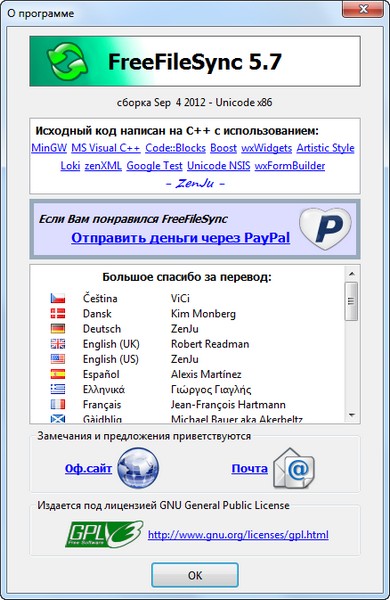Click the 'English (UK)' language entry
This screenshot has width=390, height=600.
point(111,344)
